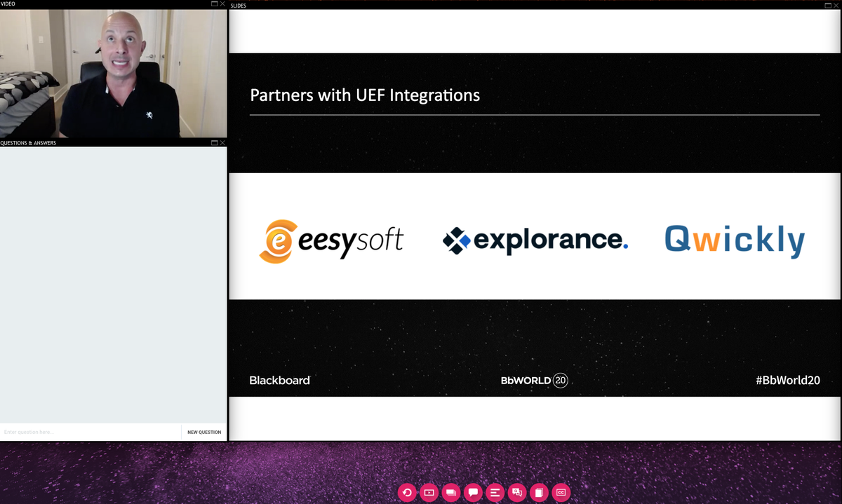Viewport: 842px width, 504px height.
Task: Click the 'Partners with UEF Integrations' title
Action: (365, 95)
